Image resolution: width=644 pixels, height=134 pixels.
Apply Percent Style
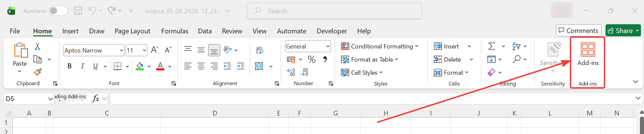312,60
